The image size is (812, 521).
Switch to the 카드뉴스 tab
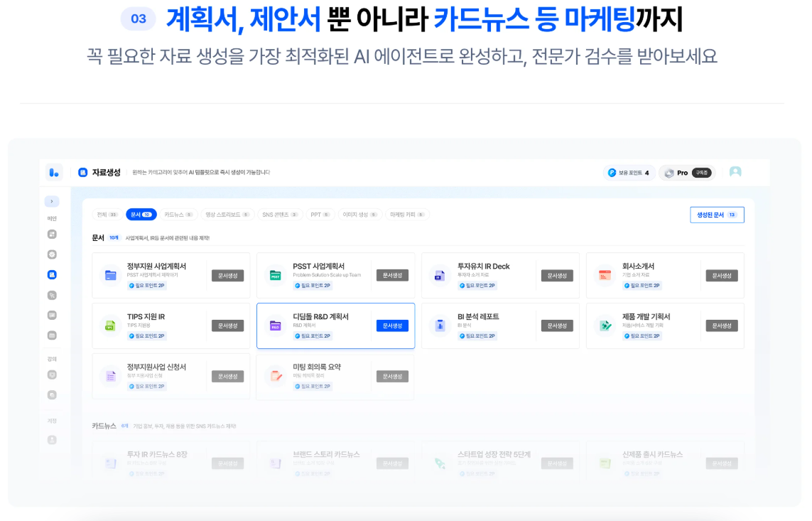coord(178,215)
